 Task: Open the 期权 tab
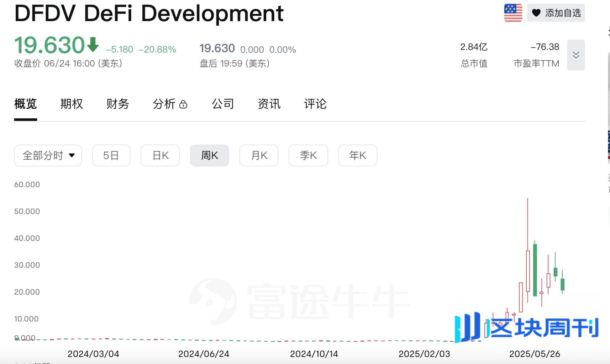72,104
